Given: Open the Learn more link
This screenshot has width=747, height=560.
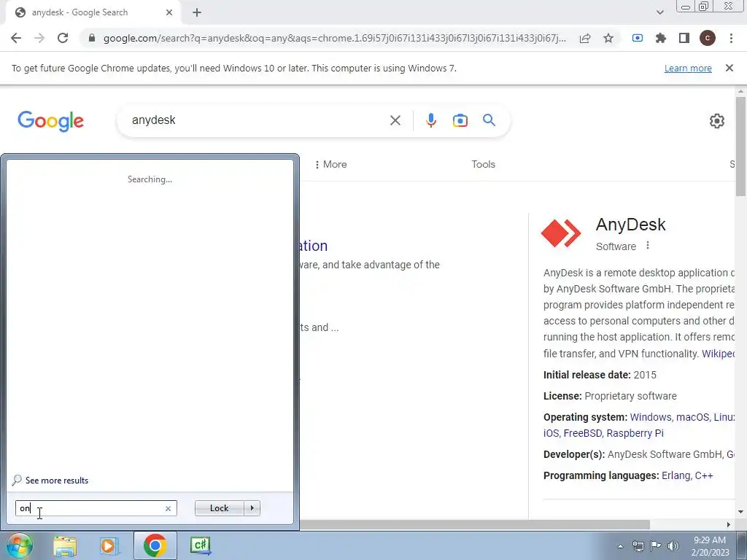Looking at the screenshot, I should (688, 68).
